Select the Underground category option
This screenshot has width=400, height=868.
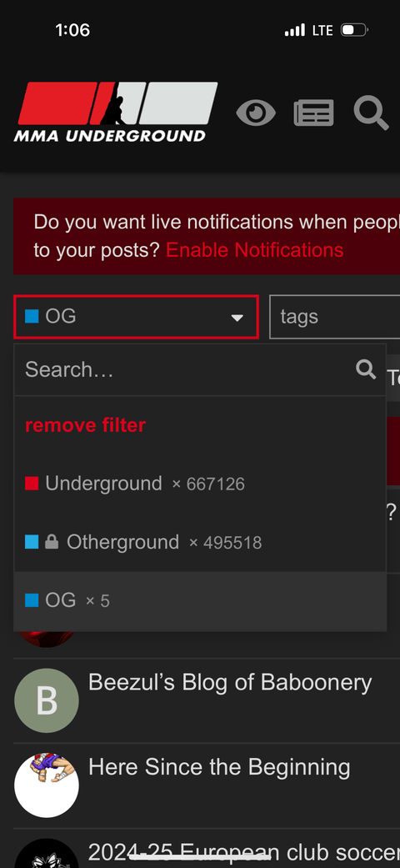(x=200, y=484)
